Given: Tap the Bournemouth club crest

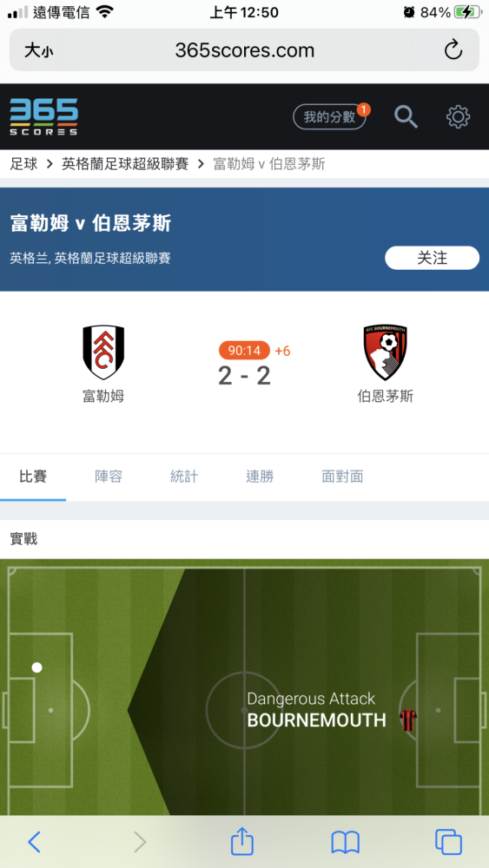Looking at the screenshot, I should click(x=386, y=352).
